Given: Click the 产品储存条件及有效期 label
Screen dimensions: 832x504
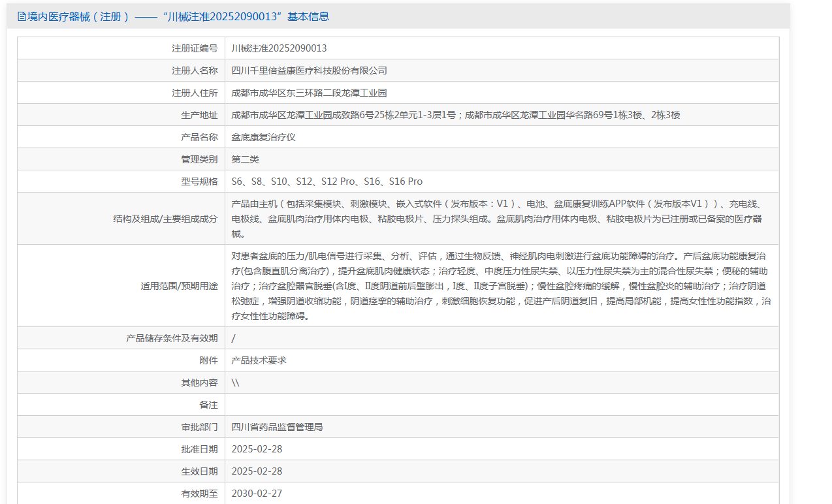Looking at the screenshot, I should (x=172, y=338).
